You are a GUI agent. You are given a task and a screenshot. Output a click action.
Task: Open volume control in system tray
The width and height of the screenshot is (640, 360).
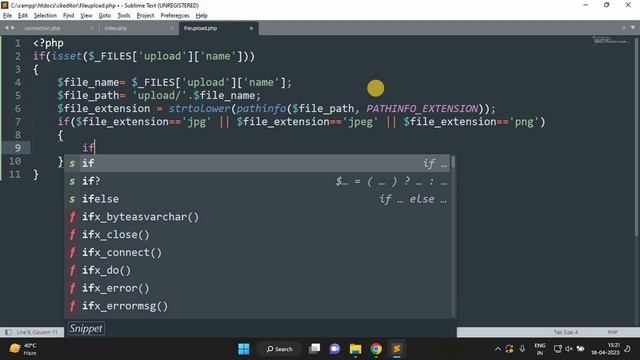(x=569, y=349)
